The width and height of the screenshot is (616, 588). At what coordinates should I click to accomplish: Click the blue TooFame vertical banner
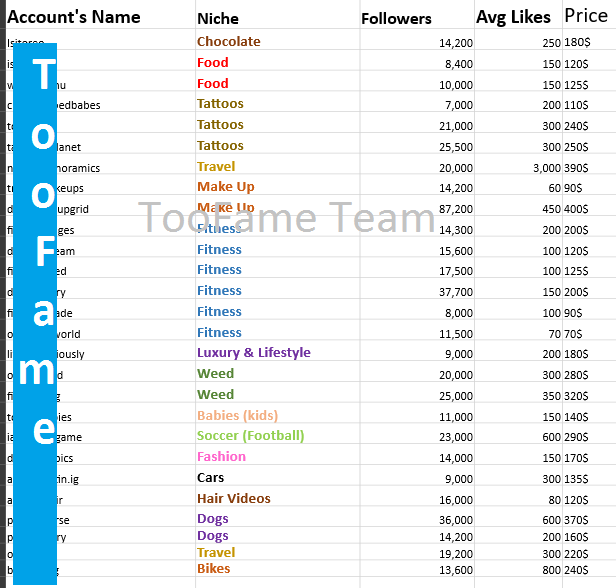[x=35, y=313]
